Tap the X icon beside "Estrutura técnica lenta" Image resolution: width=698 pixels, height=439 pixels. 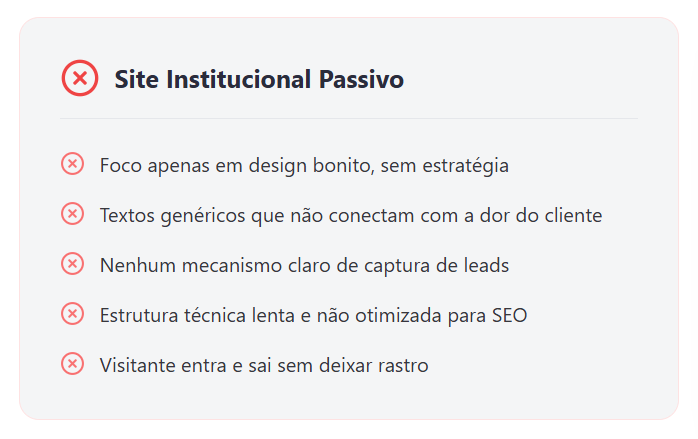click(72, 313)
